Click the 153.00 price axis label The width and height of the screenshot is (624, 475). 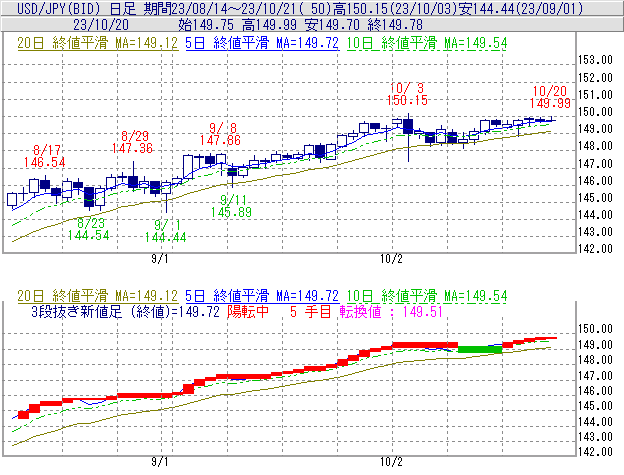click(x=595, y=60)
